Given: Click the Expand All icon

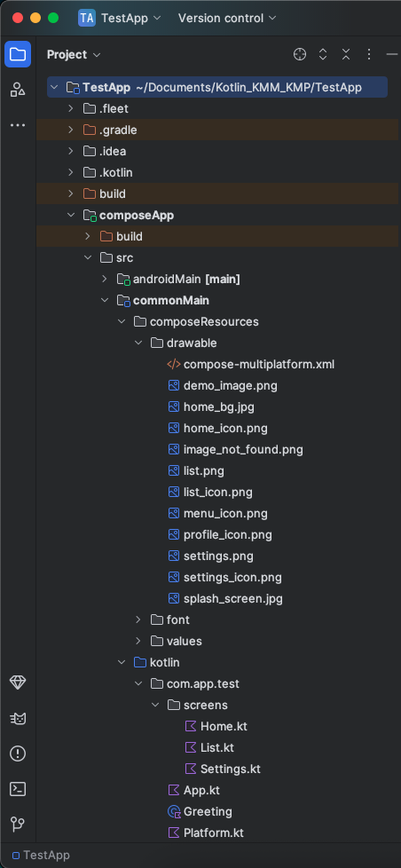Looking at the screenshot, I should point(323,54).
